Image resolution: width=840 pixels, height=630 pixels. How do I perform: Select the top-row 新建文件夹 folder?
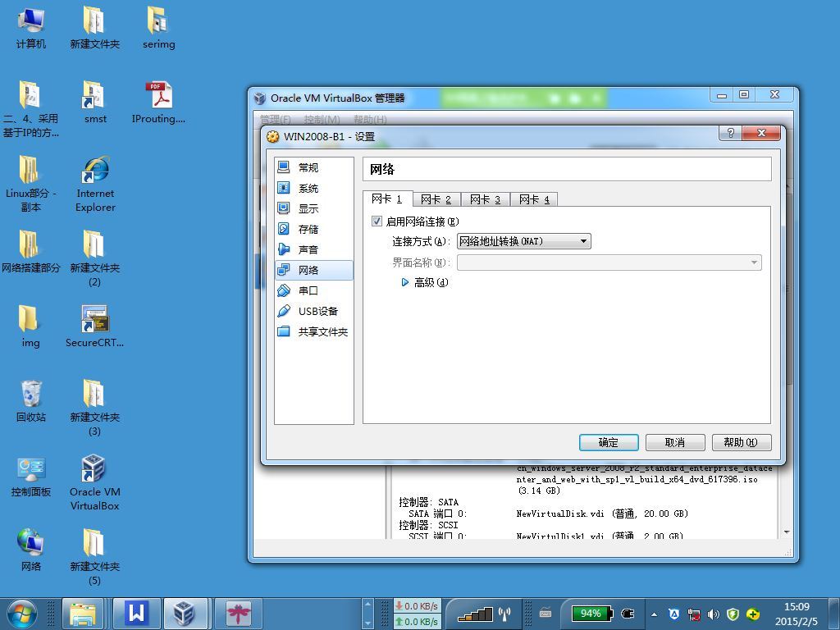click(x=95, y=28)
